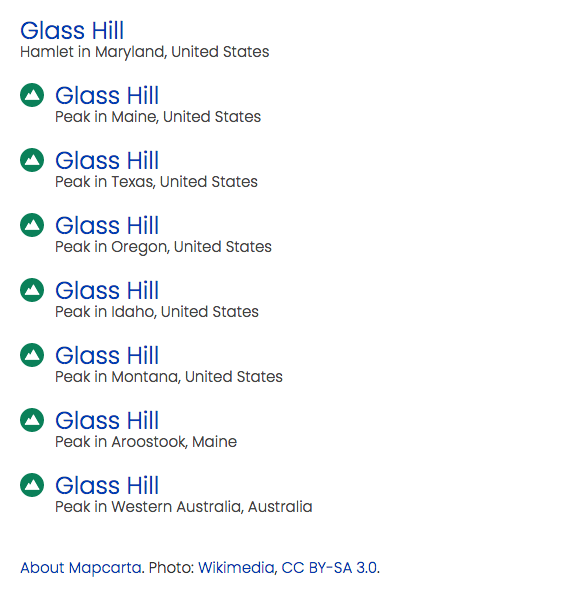Open the Glass Hill link for the Western Australia peak
The image size is (585, 598).
coord(107,485)
